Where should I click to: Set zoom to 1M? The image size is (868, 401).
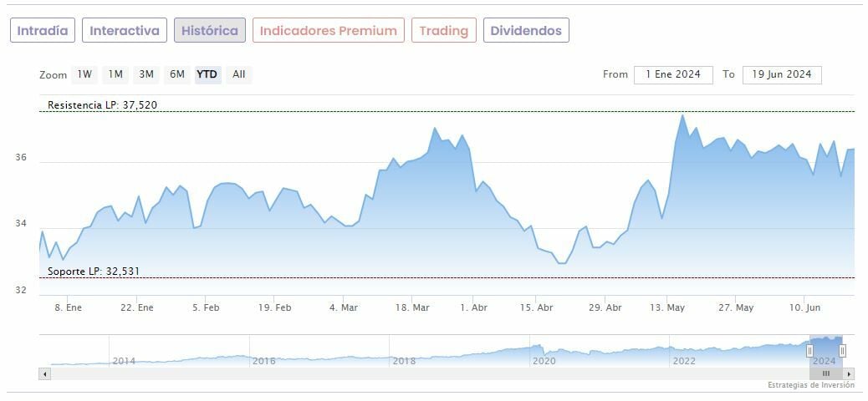tap(115, 74)
